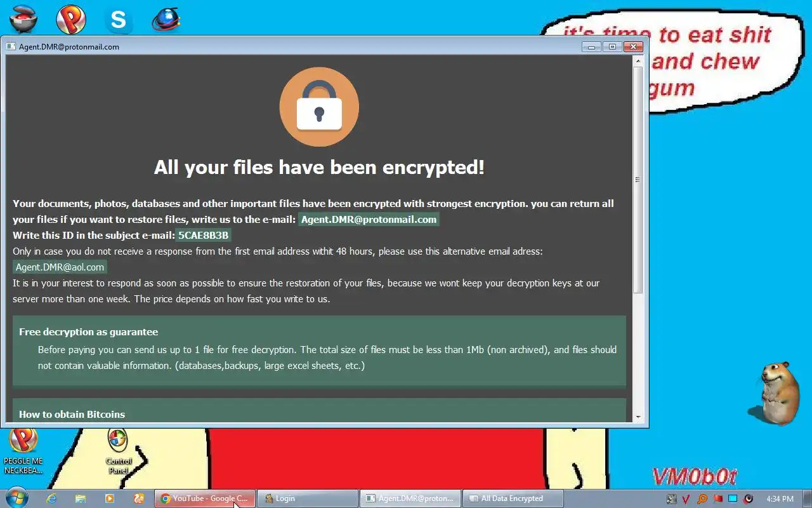Switch to All Data Encrypted taskbar window

click(513, 498)
